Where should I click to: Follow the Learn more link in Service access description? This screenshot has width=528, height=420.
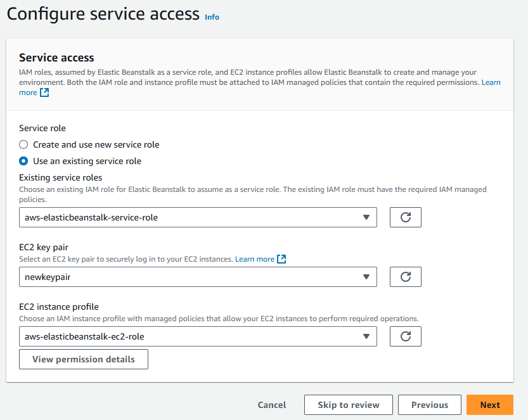click(x=491, y=82)
